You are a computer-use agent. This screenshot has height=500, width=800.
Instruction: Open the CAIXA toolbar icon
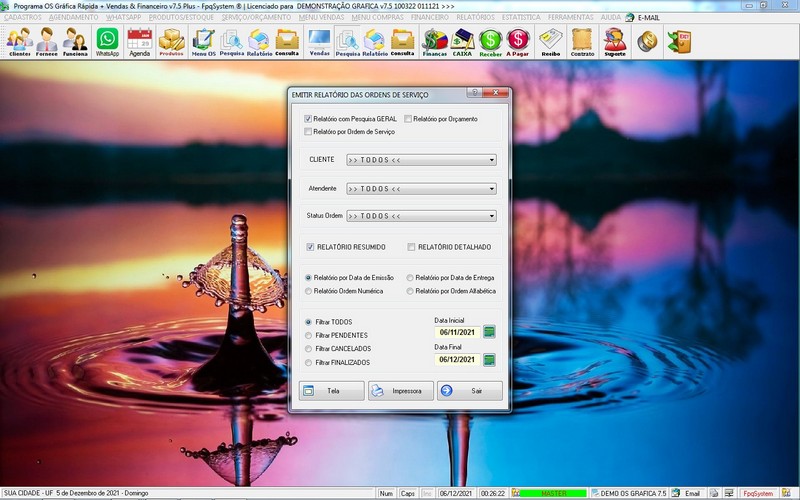pyautogui.click(x=462, y=41)
